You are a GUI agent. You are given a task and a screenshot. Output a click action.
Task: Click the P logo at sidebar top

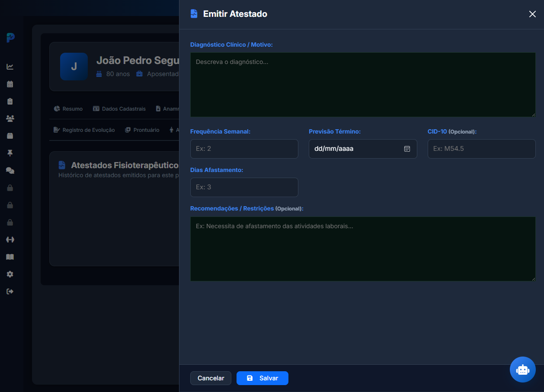pos(10,38)
